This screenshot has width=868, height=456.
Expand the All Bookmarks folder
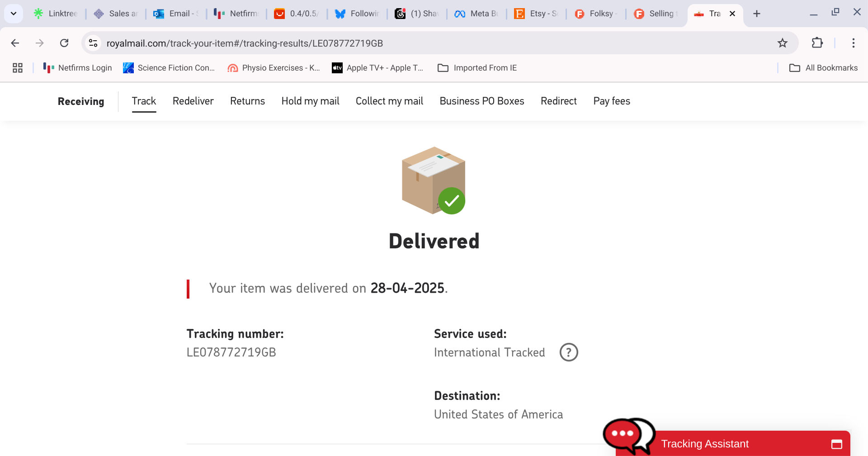click(823, 68)
